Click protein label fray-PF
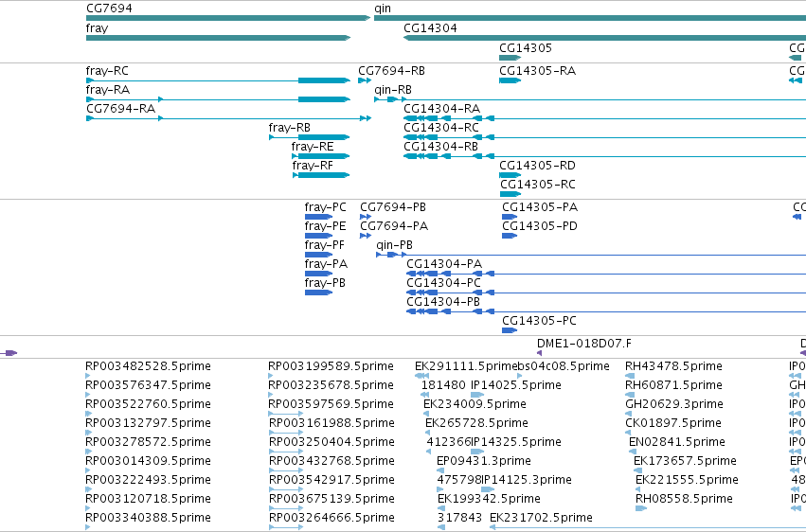Screen dimensions: 806x532 325,245
